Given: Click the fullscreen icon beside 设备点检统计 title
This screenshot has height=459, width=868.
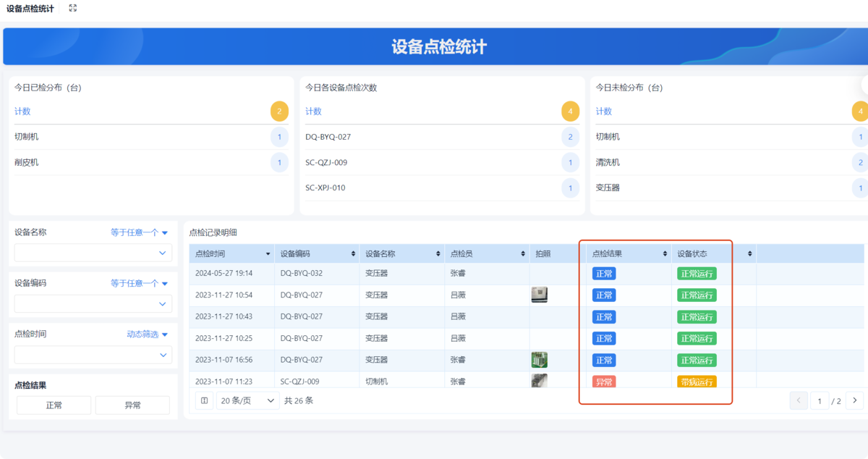Looking at the screenshot, I should click(x=72, y=9).
